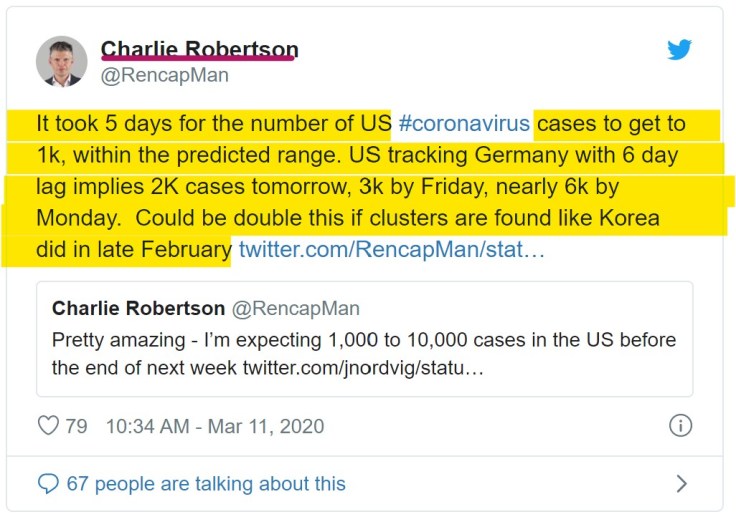The width and height of the screenshot is (736, 527).
Task: Click the blue speech bubble reply icon
Action: point(48,484)
